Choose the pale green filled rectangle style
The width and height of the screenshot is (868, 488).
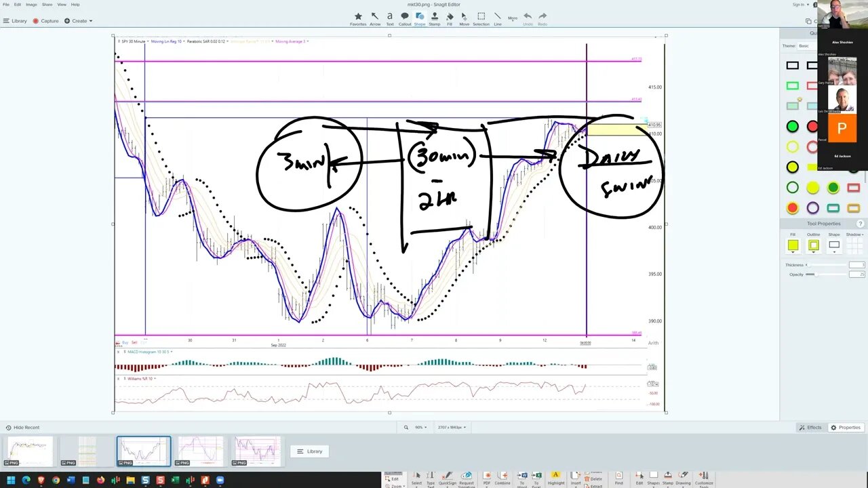(792, 106)
